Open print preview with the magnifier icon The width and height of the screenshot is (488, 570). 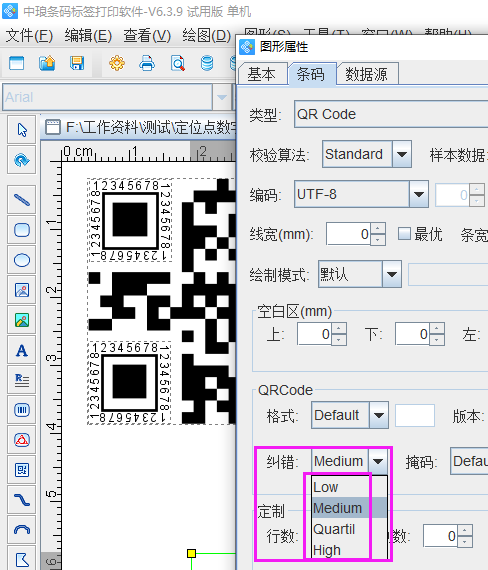tap(177, 63)
